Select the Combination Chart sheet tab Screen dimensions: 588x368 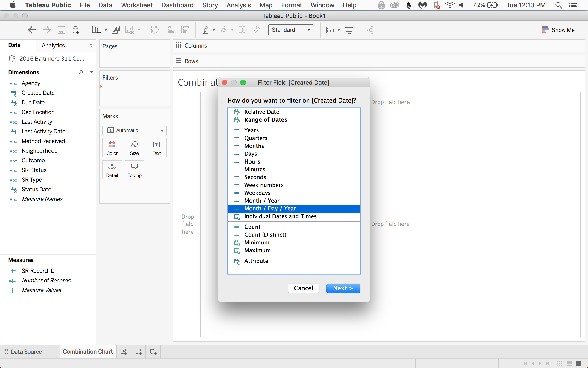click(88, 352)
